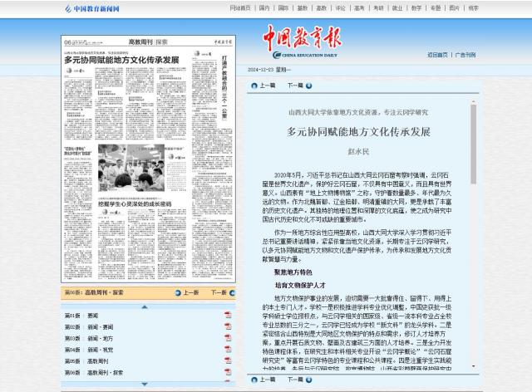Click the 多元协同赋能 headline on the page thumbnail
Image resolution: width=532 pixels, height=392 pixels.
click(122, 61)
